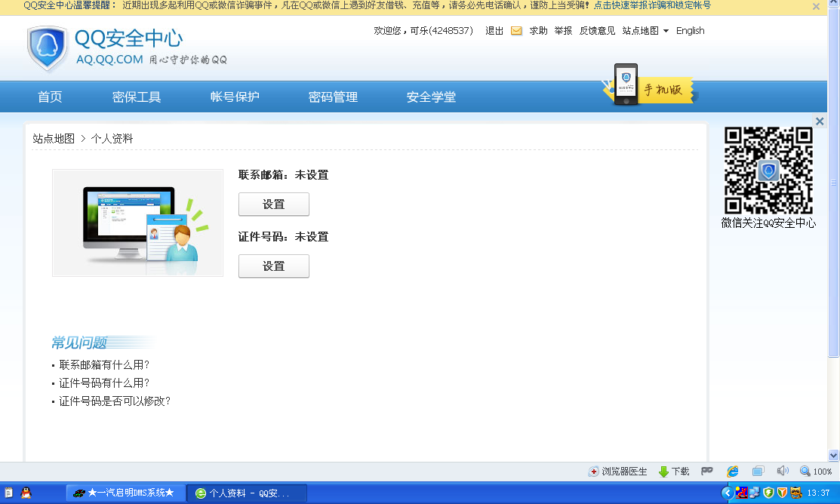840x504 pixels.
Task: Open the 密保工具 menu
Action: pos(137,97)
